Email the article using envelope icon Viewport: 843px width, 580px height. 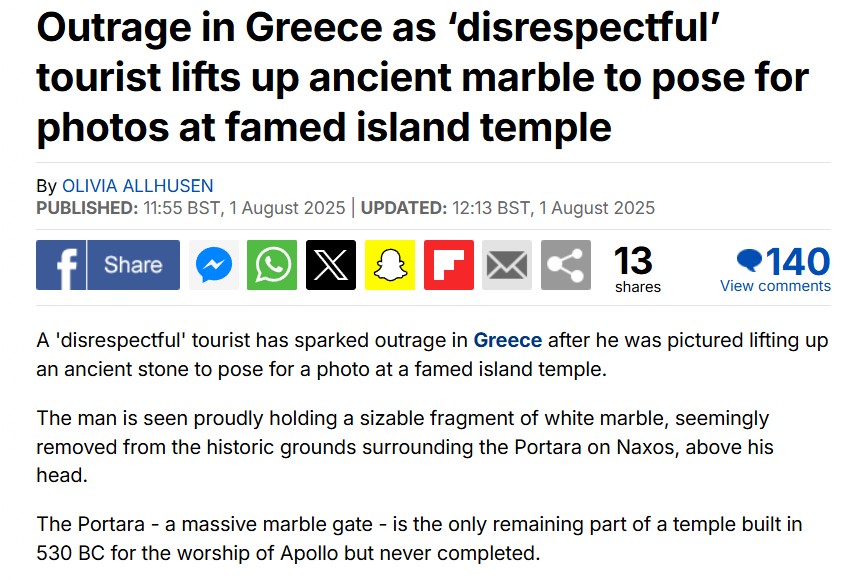tap(507, 265)
